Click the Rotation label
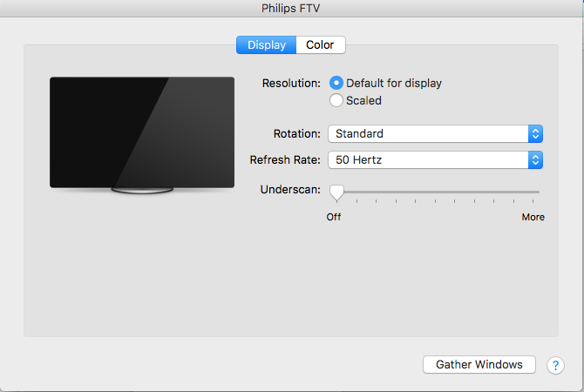Image resolution: width=584 pixels, height=392 pixels. [x=297, y=133]
